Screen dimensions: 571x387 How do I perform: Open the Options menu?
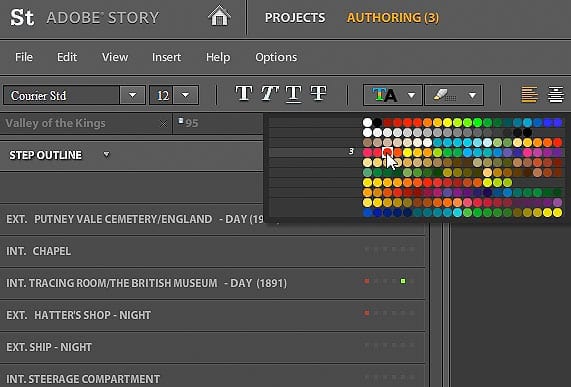pyautogui.click(x=276, y=57)
